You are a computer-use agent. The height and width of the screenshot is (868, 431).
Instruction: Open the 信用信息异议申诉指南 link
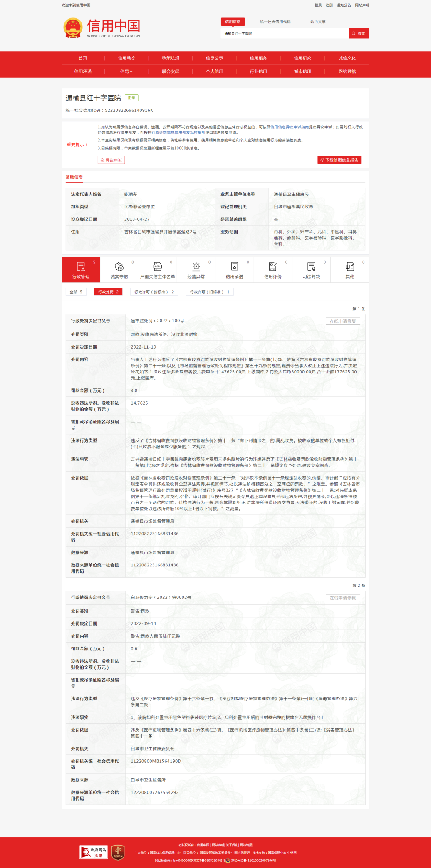[x=290, y=127]
